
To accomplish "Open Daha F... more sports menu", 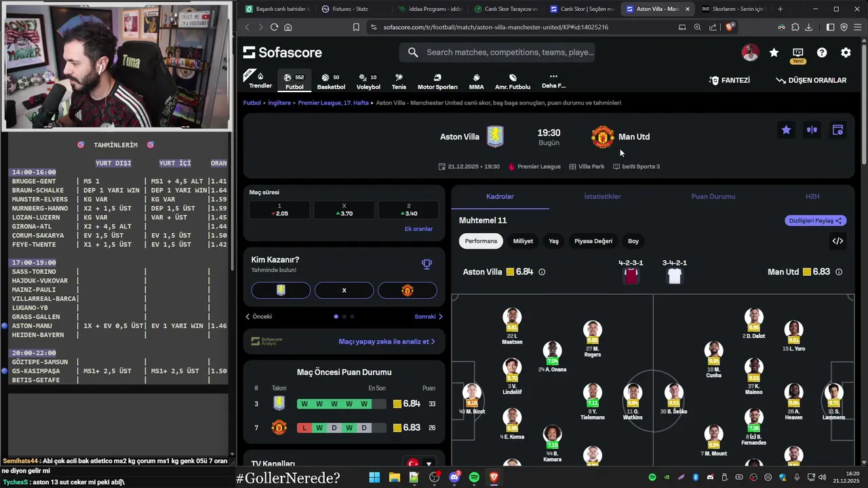I will tap(553, 81).
